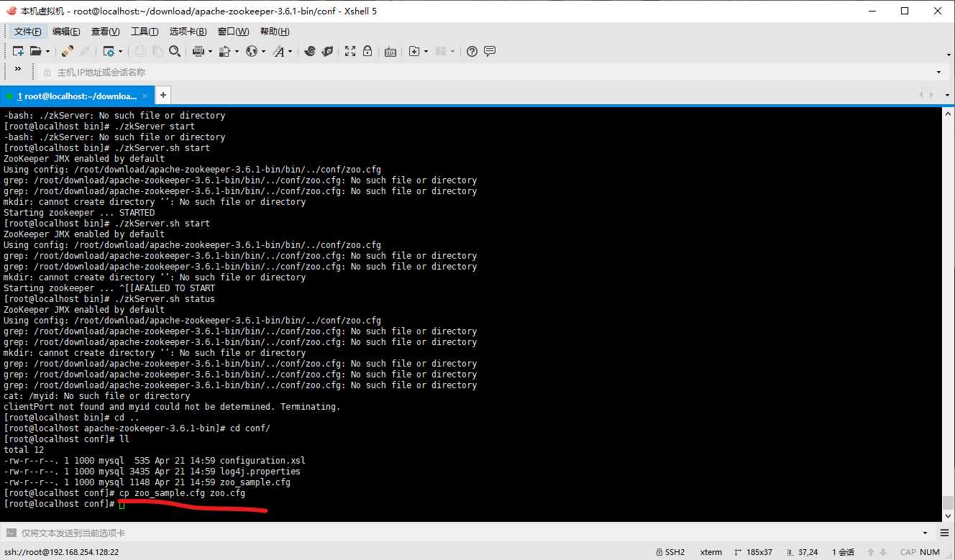Viewport: 955px width, 560px height.
Task: Click the 185x37 terminal size indicator
Action: click(753, 552)
